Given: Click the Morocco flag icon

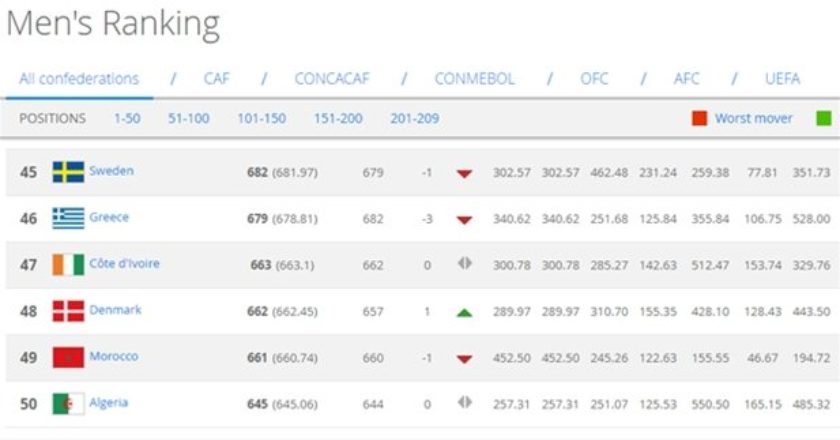Looking at the screenshot, I should (x=68, y=357).
